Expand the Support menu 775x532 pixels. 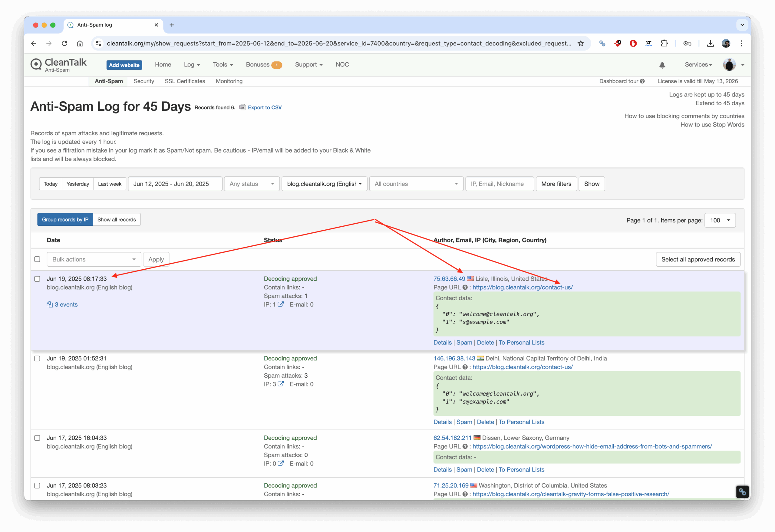click(x=309, y=65)
